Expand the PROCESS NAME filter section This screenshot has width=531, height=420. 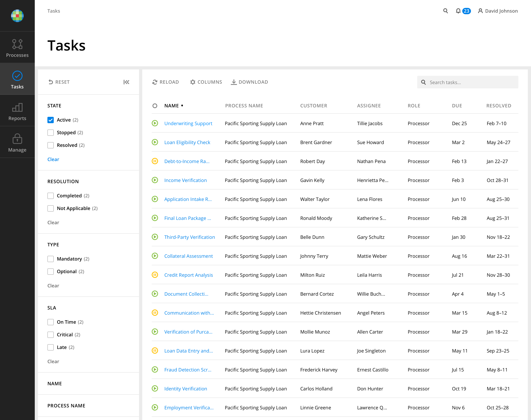click(66, 406)
